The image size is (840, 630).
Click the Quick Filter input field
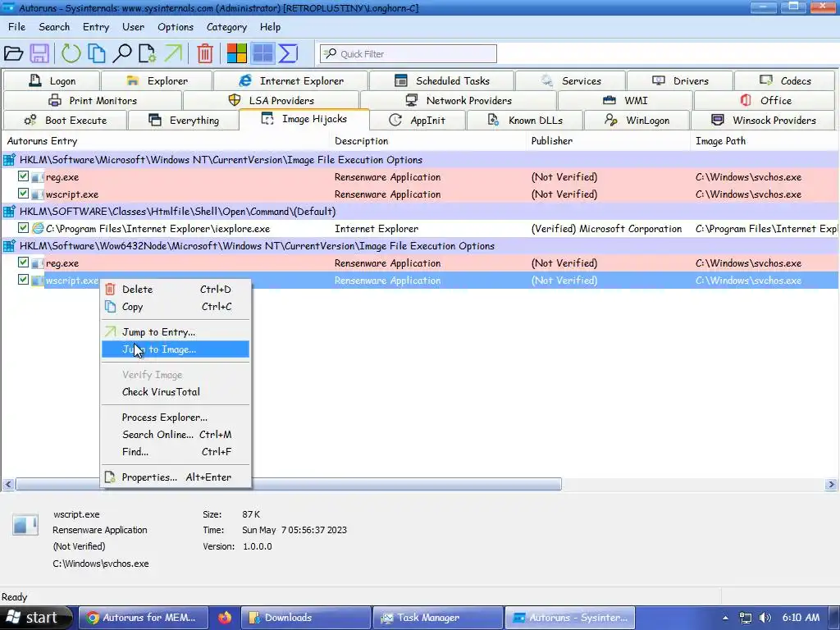[x=409, y=53]
